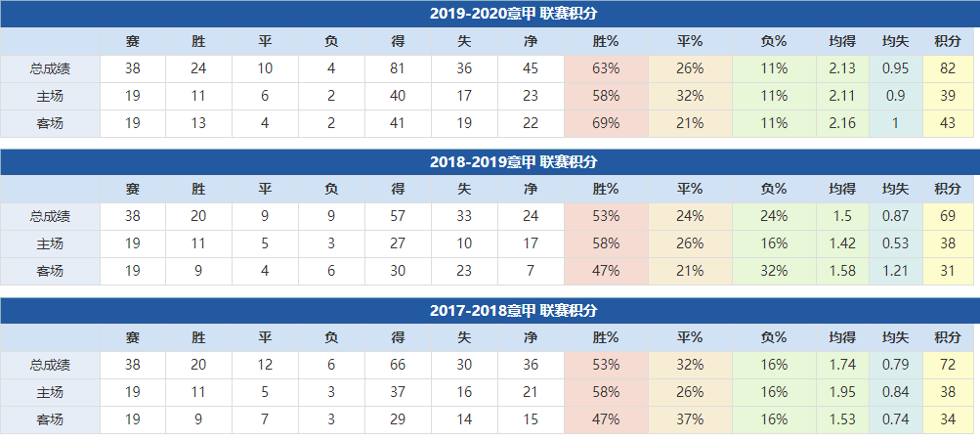Click the 2.16 average goals cell

tap(842, 123)
